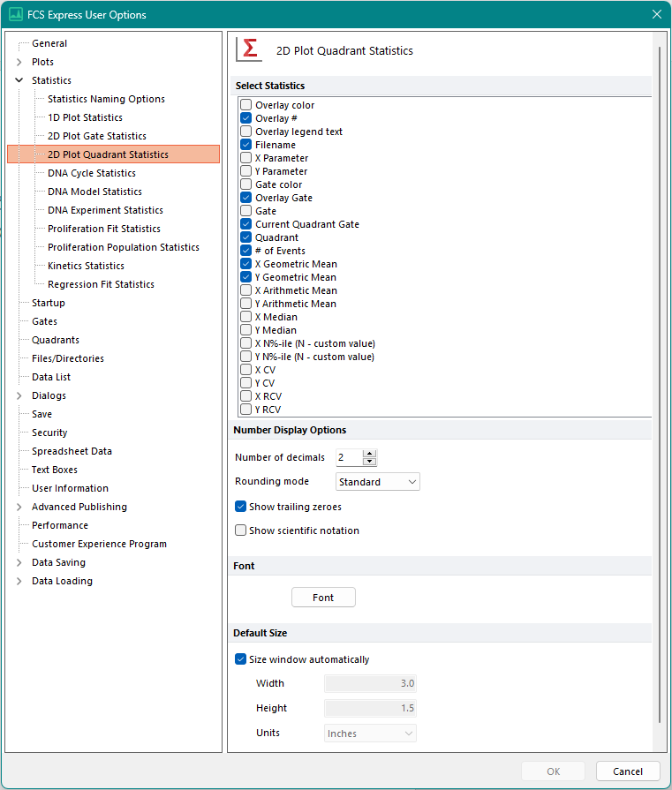Expand the Advanced Publishing node

(19, 507)
